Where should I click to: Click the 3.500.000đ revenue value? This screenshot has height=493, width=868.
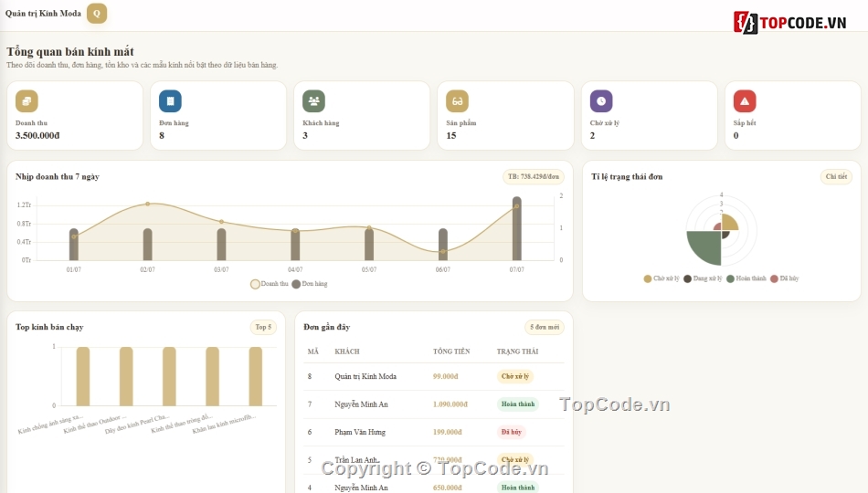(x=37, y=135)
